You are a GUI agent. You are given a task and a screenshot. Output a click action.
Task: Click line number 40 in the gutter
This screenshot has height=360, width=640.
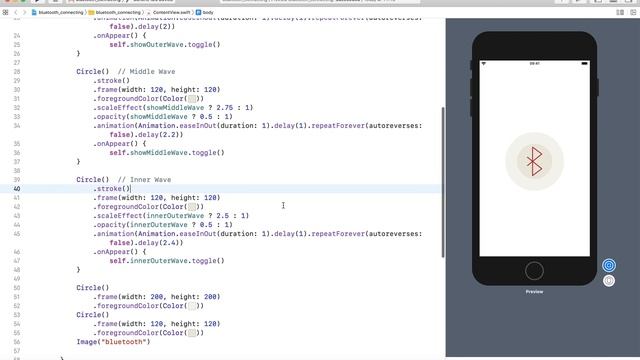click(17, 189)
